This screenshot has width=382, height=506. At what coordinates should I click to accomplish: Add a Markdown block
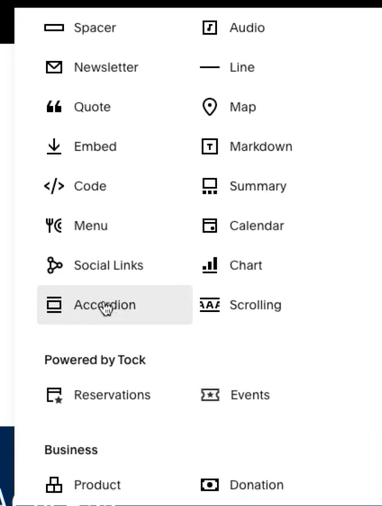coord(247,146)
